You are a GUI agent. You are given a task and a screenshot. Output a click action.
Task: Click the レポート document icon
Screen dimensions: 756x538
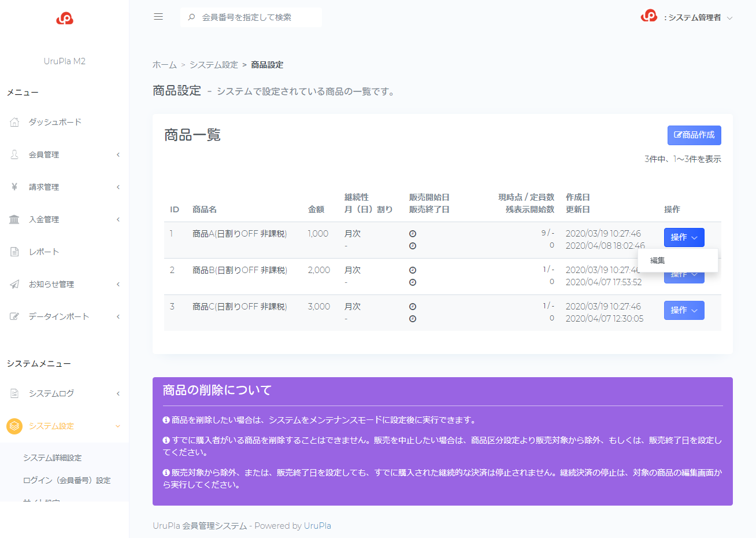pyautogui.click(x=14, y=252)
